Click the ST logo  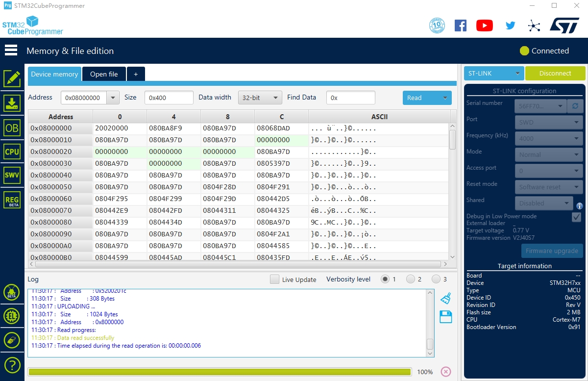pos(564,25)
